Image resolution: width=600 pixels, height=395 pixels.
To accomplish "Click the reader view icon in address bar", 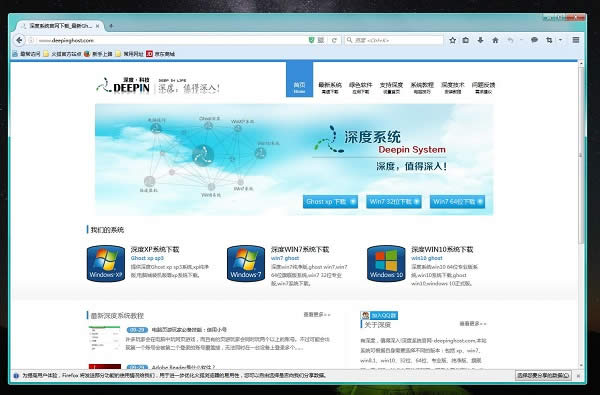I will [x=321, y=40].
